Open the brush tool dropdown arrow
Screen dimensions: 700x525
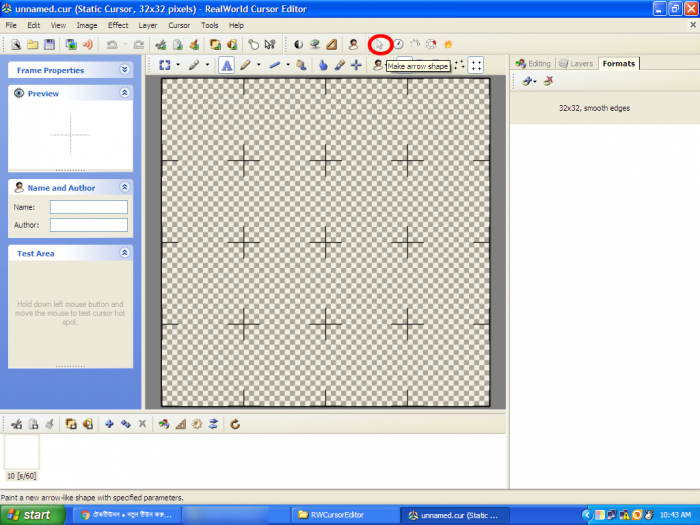point(208,65)
